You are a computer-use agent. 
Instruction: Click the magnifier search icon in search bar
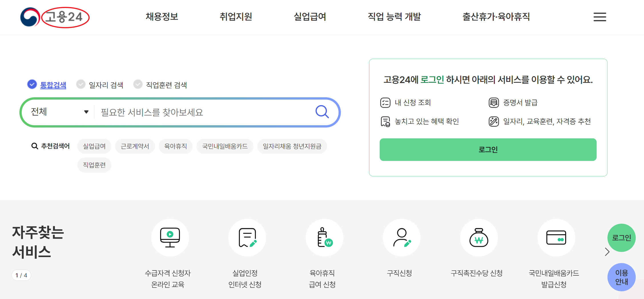point(322,112)
